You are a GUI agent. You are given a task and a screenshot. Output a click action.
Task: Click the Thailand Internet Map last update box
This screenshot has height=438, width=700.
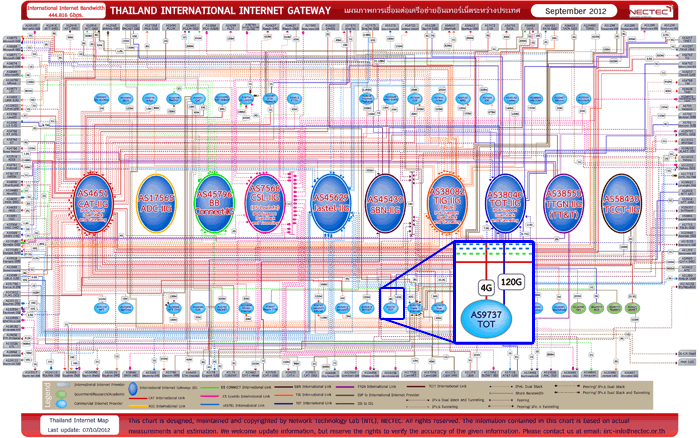(x=79, y=425)
